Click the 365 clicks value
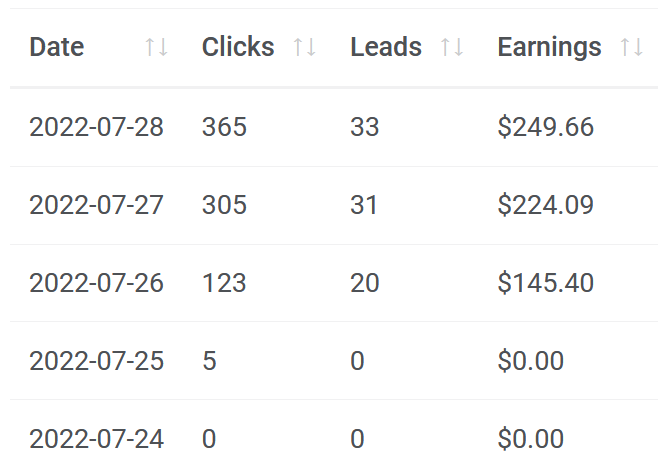The height and width of the screenshot is (470, 663). [224, 127]
